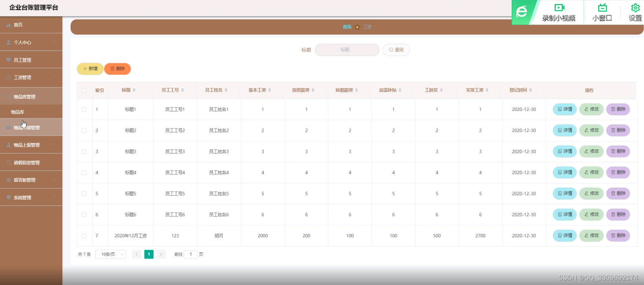Viewport: 644px width, 285px height.
Task: Click the green browser logo icon
Action: (522, 12)
